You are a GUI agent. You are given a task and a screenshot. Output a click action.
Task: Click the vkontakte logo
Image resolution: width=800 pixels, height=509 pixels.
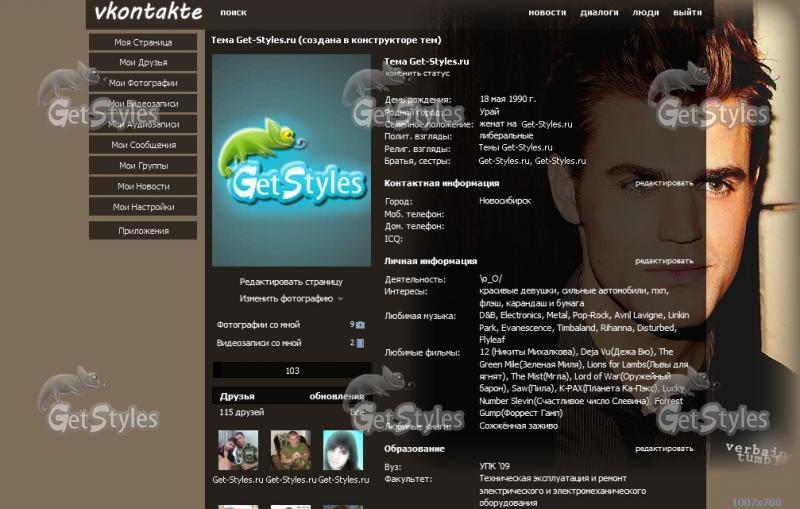[x=148, y=12]
